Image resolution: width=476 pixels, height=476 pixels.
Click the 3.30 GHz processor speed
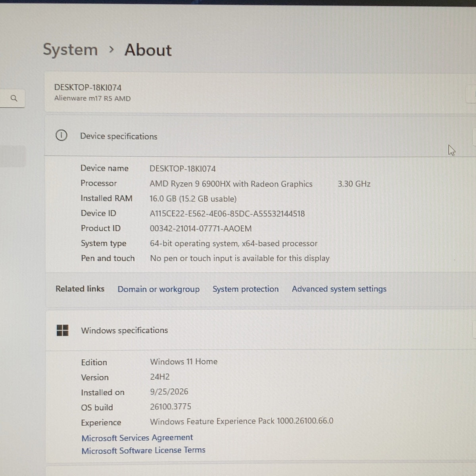pyautogui.click(x=354, y=184)
